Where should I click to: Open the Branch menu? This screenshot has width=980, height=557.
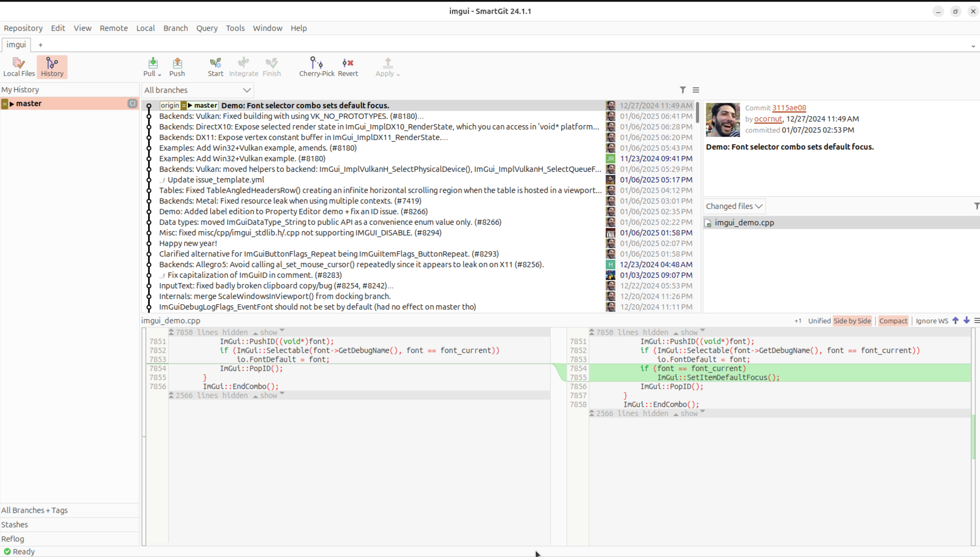click(x=175, y=28)
